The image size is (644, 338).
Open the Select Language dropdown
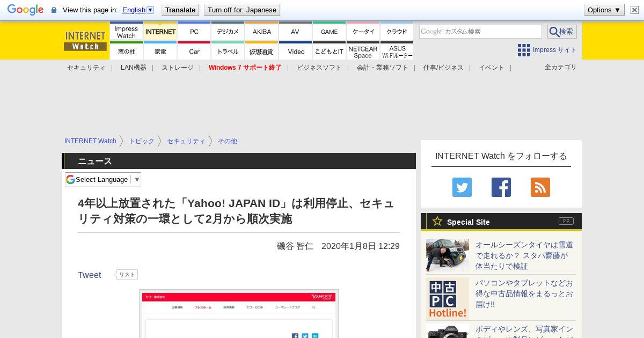pos(103,179)
